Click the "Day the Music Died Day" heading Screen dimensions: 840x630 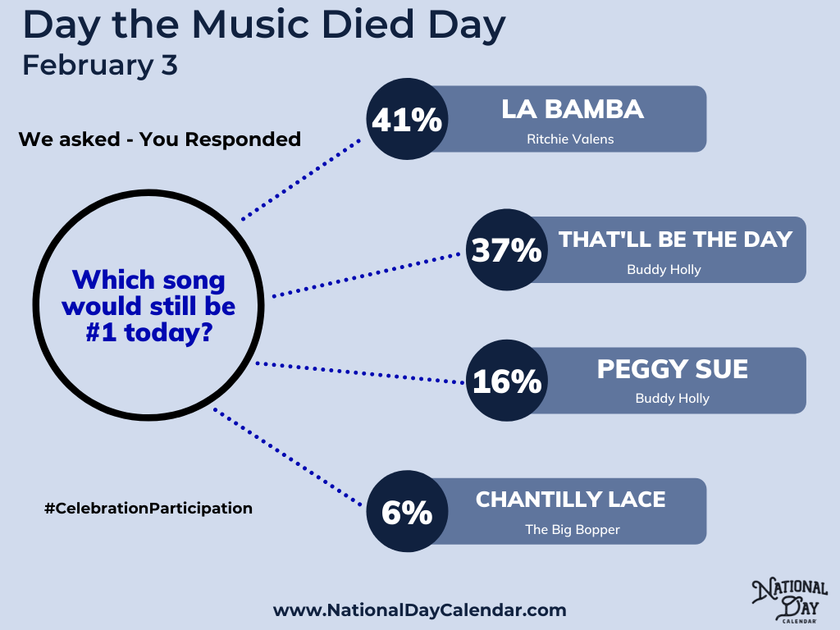click(x=264, y=26)
